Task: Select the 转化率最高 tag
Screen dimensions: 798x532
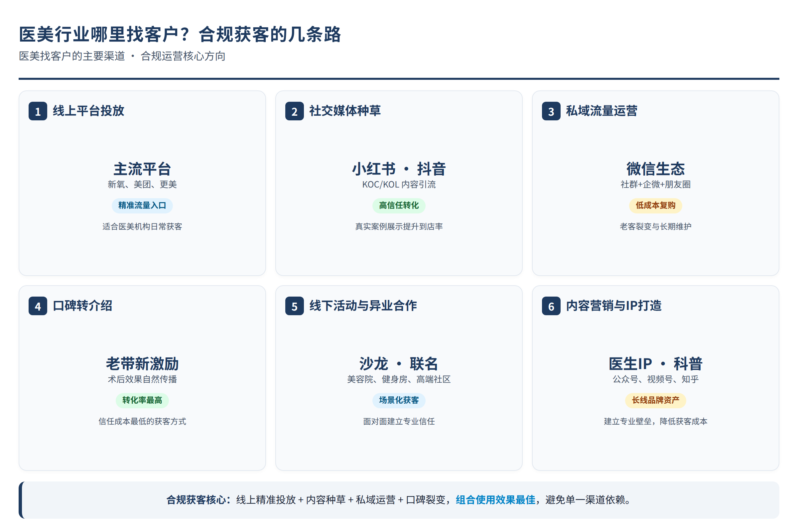Action: coord(142,400)
